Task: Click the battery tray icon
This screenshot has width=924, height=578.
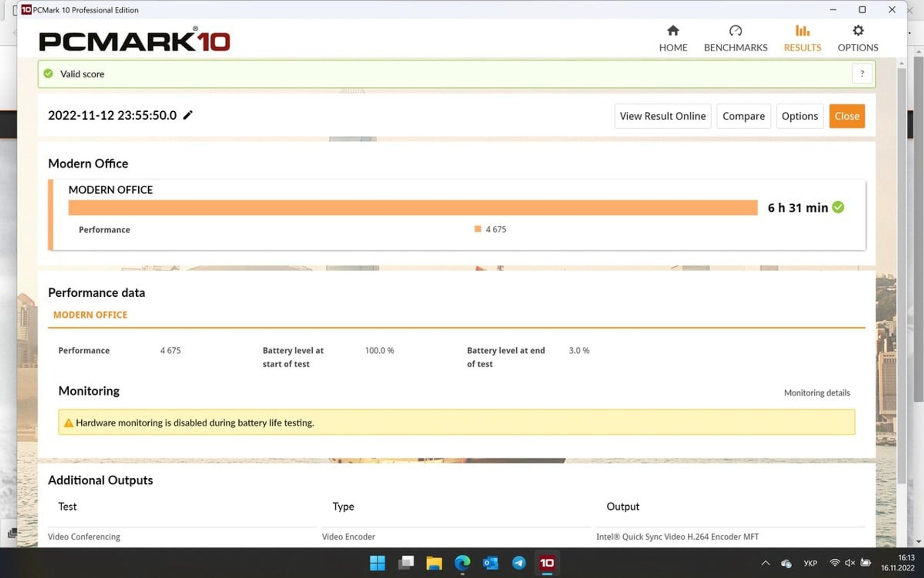Action: (866, 563)
